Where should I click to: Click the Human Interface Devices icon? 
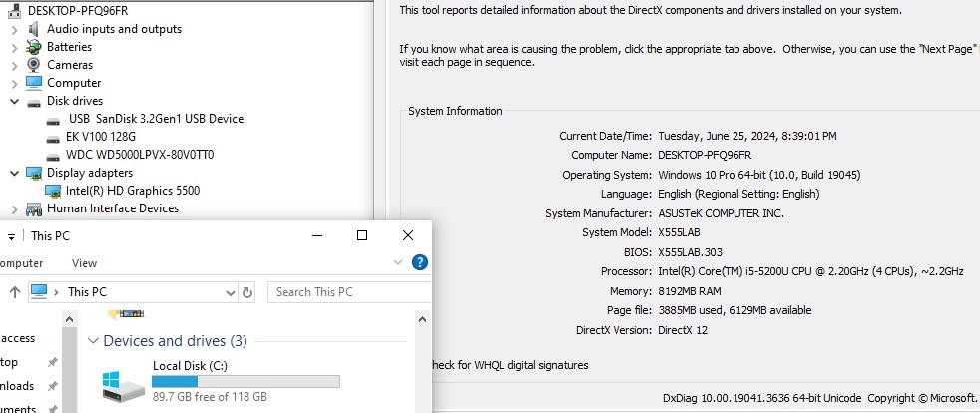(34, 208)
